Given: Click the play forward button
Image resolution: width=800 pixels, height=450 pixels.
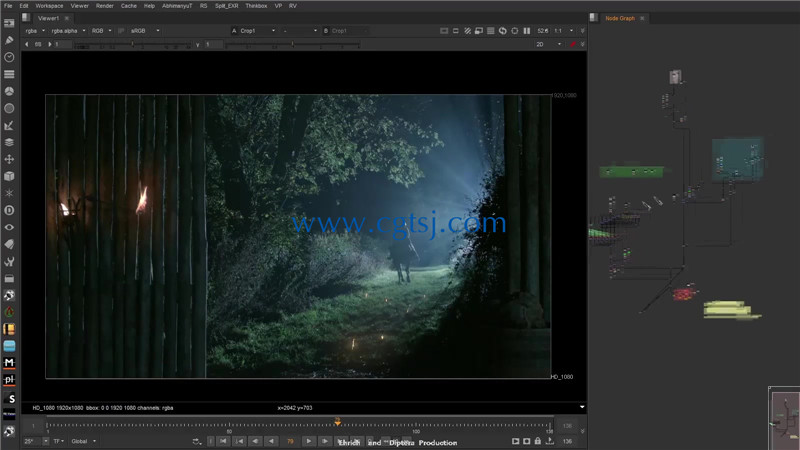Looking at the screenshot, I should click(x=308, y=441).
